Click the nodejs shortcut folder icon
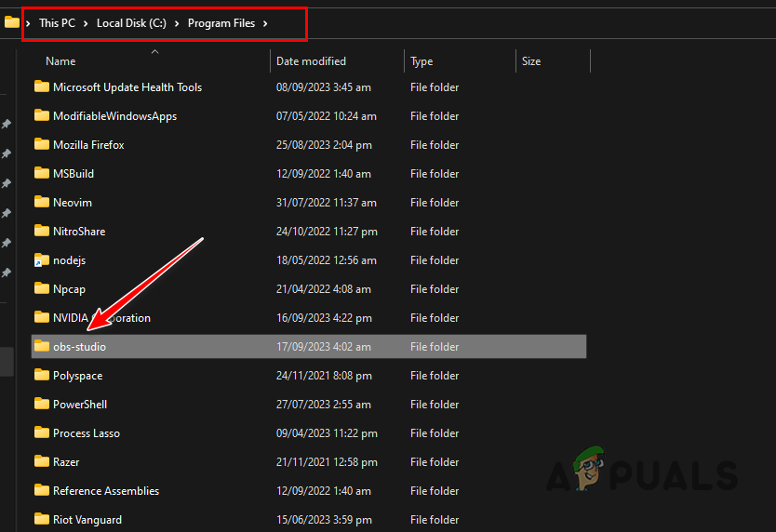Image resolution: width=776 pixels, height=532 pixels. (x=42, y=259)
